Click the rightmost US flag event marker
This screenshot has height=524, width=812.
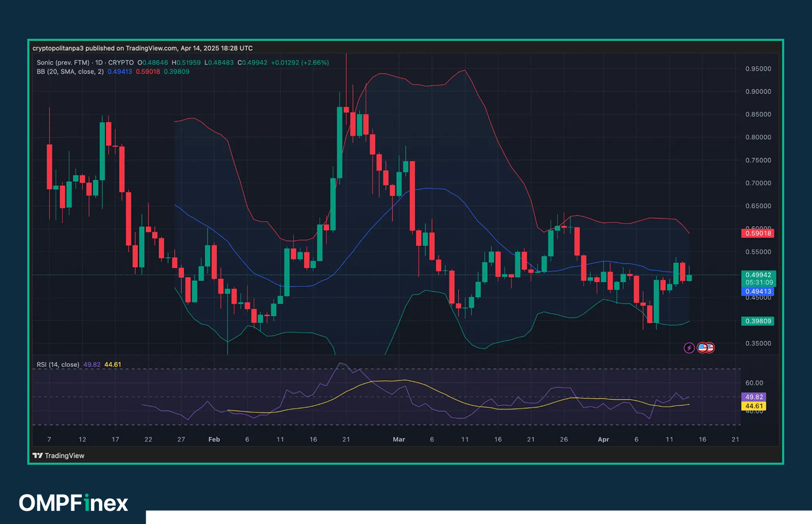coord(710,347)
